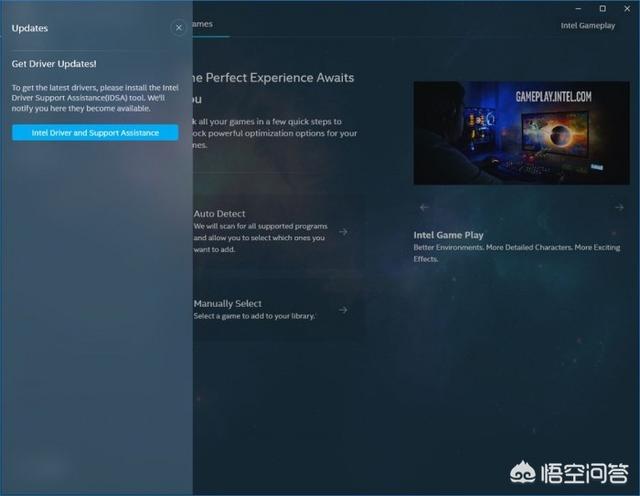640x496 pixels.
Task: Click 'Better Environments. More Detailed Characters' caption
Action: click(x=517, y=253)
